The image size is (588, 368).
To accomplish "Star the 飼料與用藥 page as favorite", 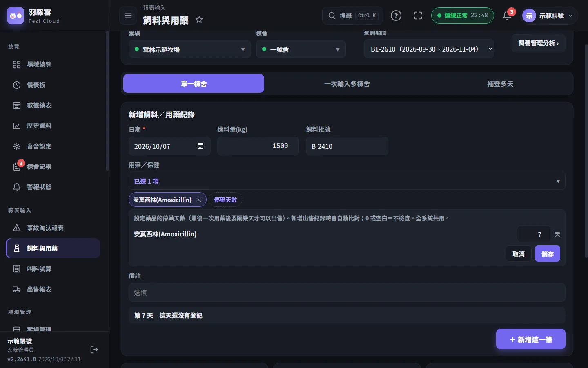I will [199, 20].
